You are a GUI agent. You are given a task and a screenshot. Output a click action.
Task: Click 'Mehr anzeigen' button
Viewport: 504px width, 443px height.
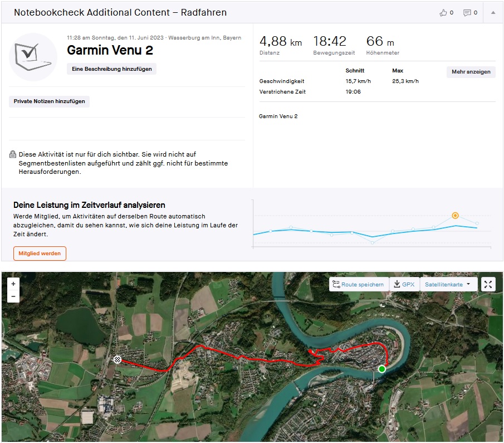(x=471, y=72)
